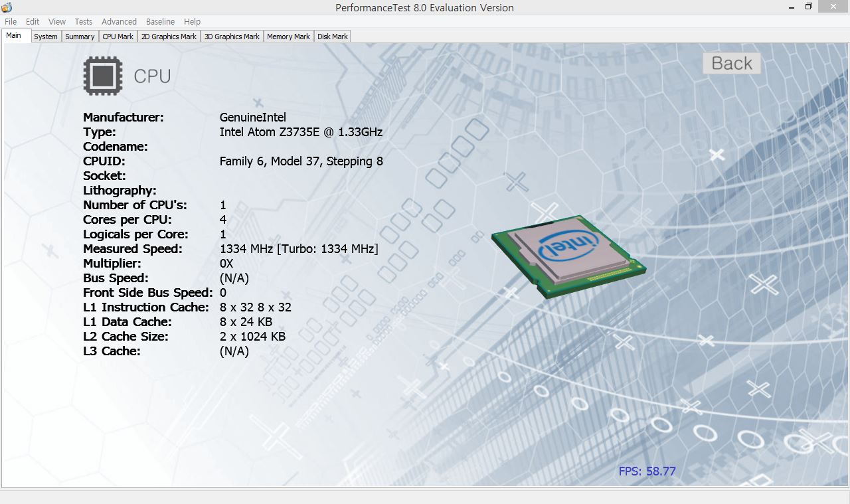
Task: Click the PerformanceTest app icon in title bar
Action: pyautogui.click(x=7, y=7)
